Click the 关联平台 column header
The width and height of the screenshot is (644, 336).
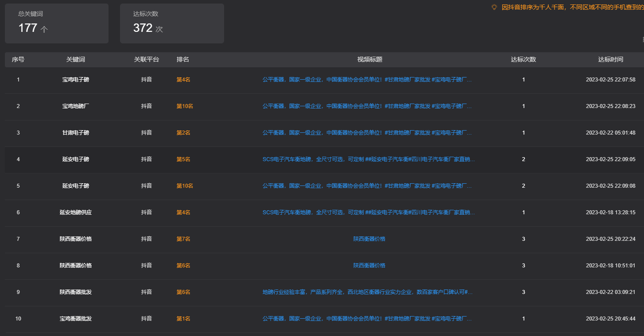[x=146, y=59]
